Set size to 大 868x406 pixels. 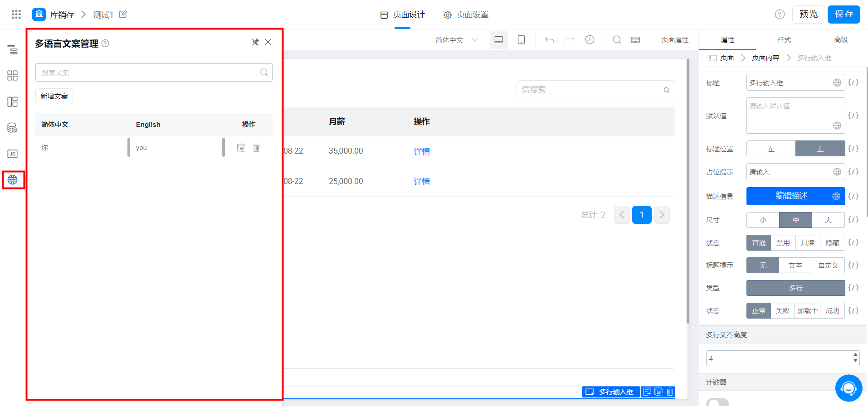tap(828, 220)
